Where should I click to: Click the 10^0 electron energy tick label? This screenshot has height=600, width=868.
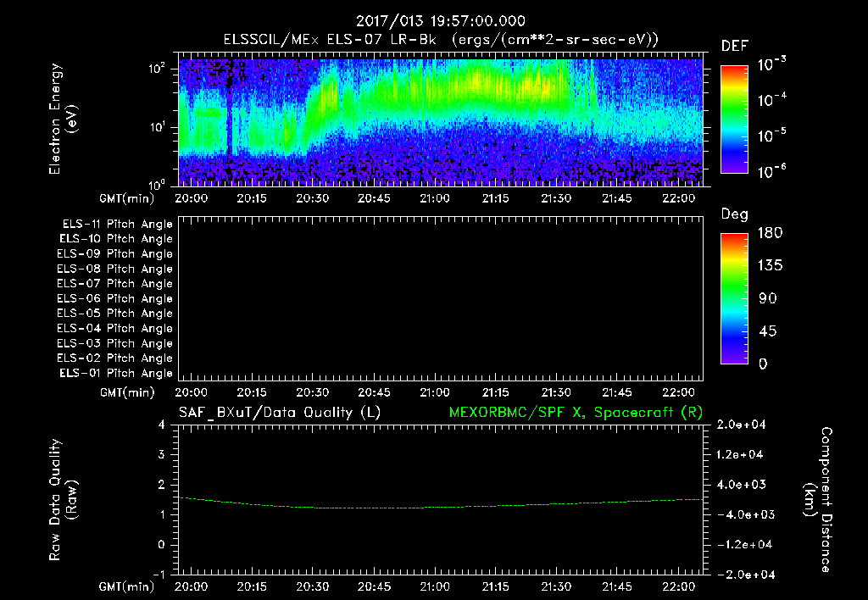pos(157,184)
